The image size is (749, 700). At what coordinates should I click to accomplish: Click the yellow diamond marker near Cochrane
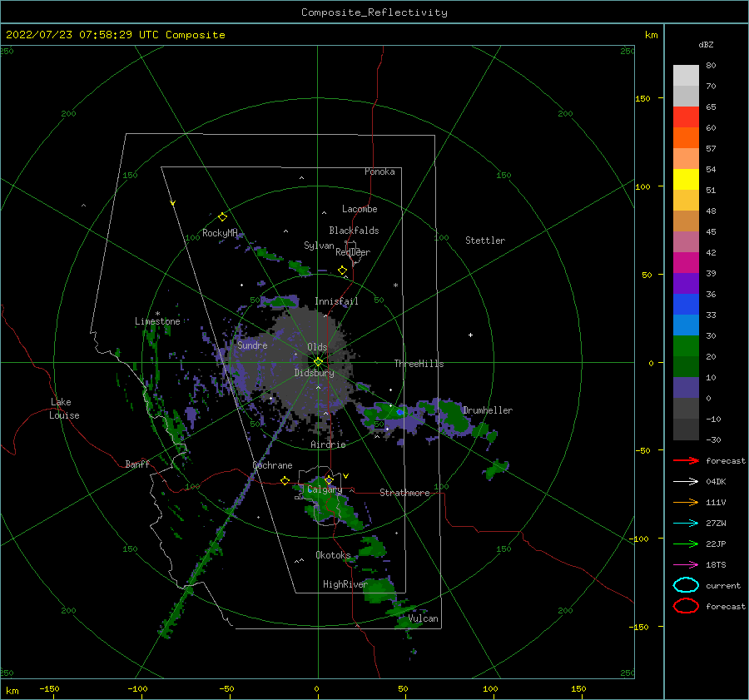click(x=285, y=480)
